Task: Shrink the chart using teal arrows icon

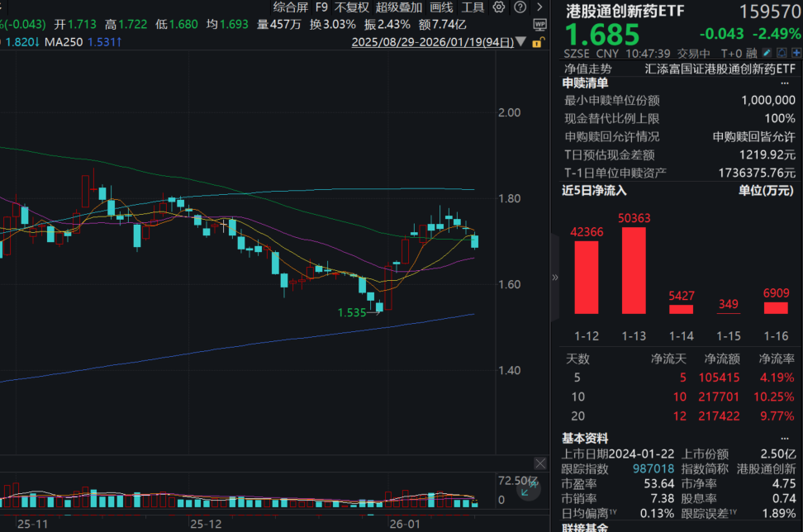Action: click(527, 491)
